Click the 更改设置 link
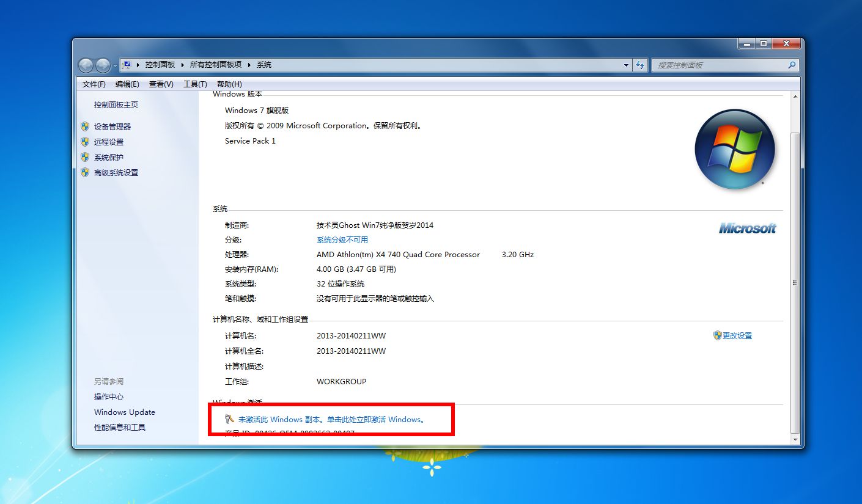862x504 pixels. point(737,335)
